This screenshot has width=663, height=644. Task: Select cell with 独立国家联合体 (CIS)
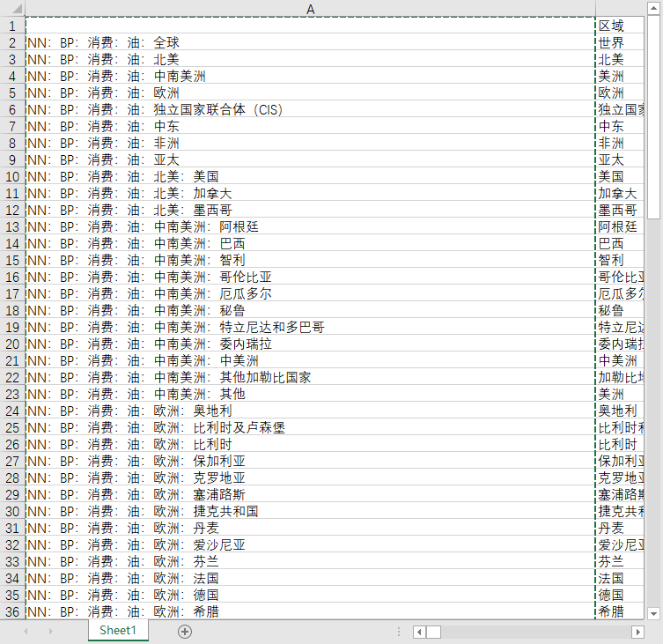click(x=310, y=109)
